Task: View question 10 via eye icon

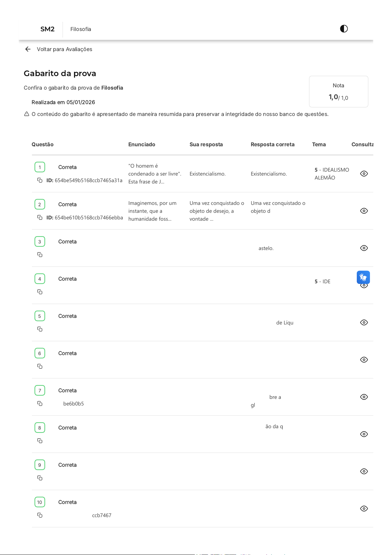Action: coord(364,509)
